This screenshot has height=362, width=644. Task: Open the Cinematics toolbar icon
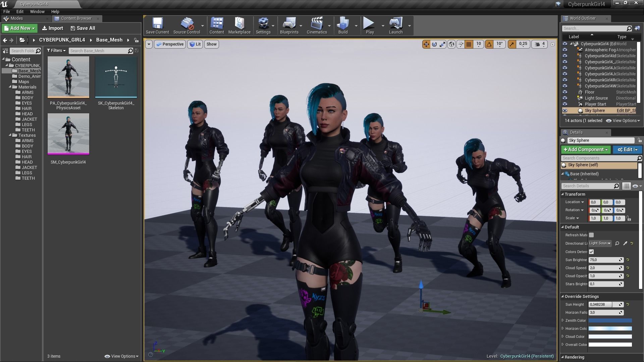[317, 26]
